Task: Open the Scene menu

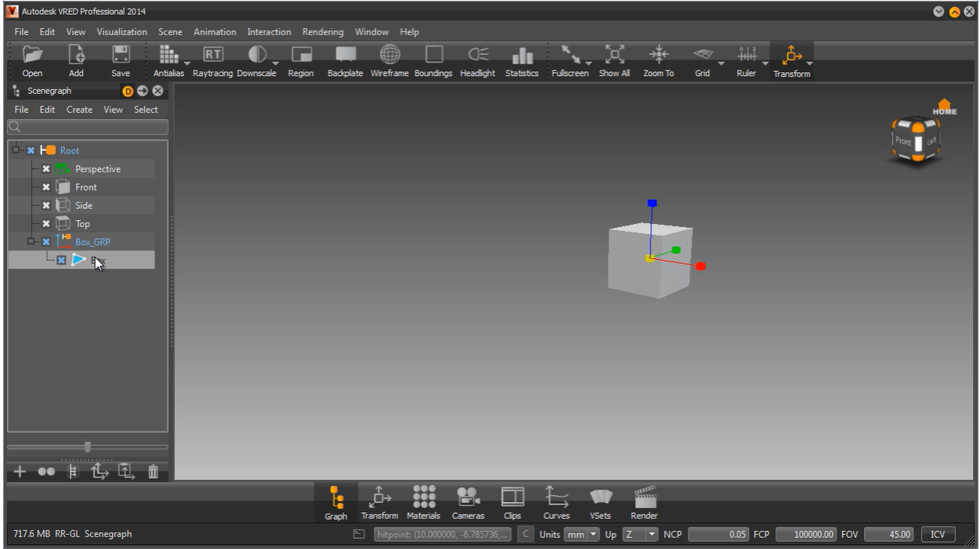Action: tap(170, 32)
